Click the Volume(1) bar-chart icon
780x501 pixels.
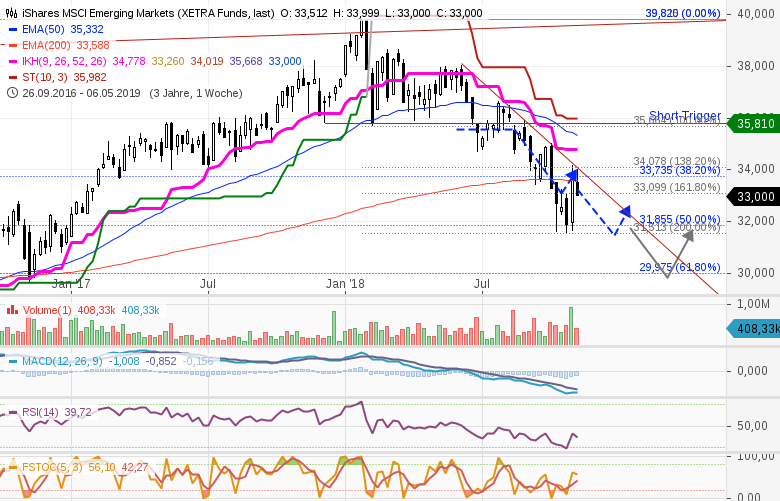point(12,310)
